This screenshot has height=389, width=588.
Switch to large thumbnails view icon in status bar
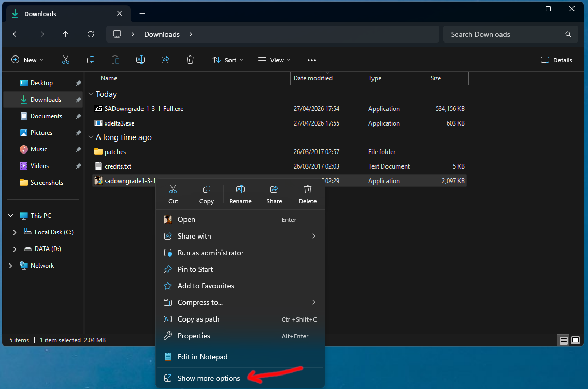pyautogui.click(x=576, y=341)
